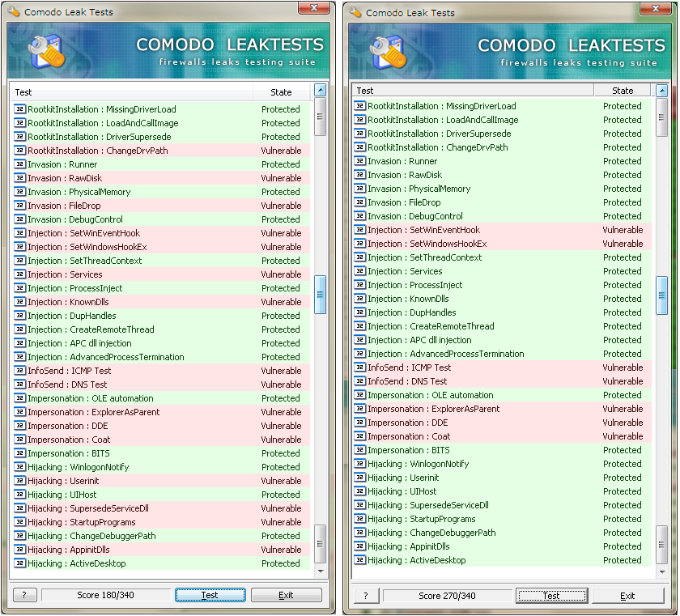The image size is (680, 616).
Task: Select Invasion : FileDrop row in right window
Action: [x=502, y=202]
